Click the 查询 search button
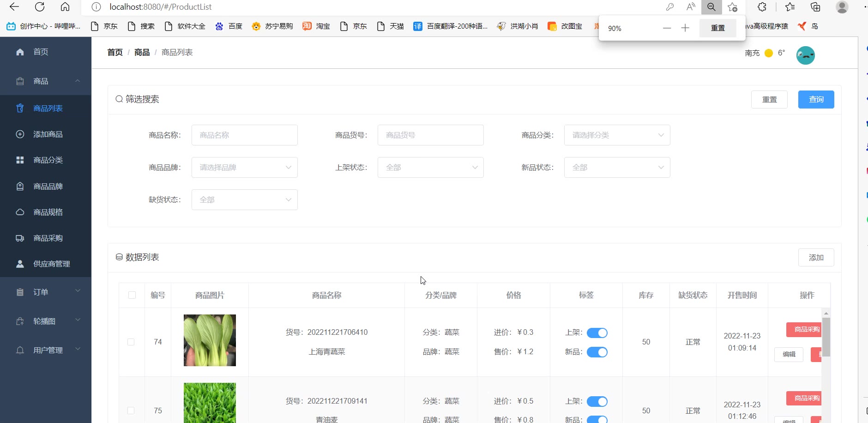Image resolution: width=868 pixels, height=423 pixels. (x=816, y=99)
